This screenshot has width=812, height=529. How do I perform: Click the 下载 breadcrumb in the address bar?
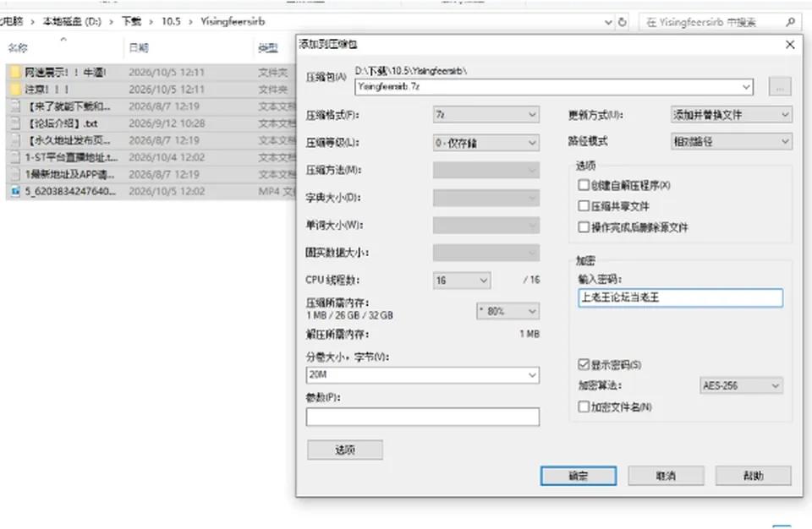click(x=132, y=21)
